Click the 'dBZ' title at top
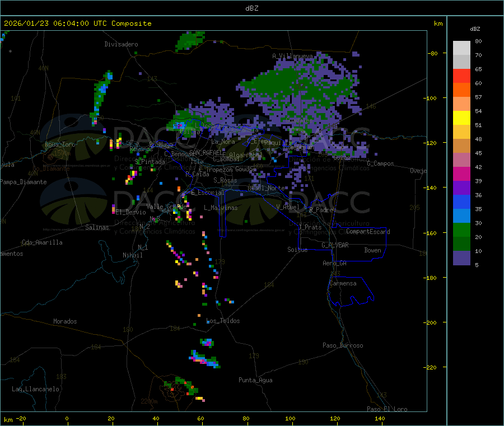504x426 pixels. coord(251,8)
